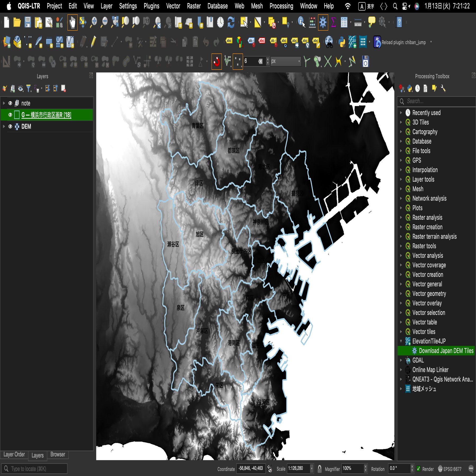476x476 pixels.
Task: Toggle the Processing Toolbox gear icon
Action: click(323, 22)
